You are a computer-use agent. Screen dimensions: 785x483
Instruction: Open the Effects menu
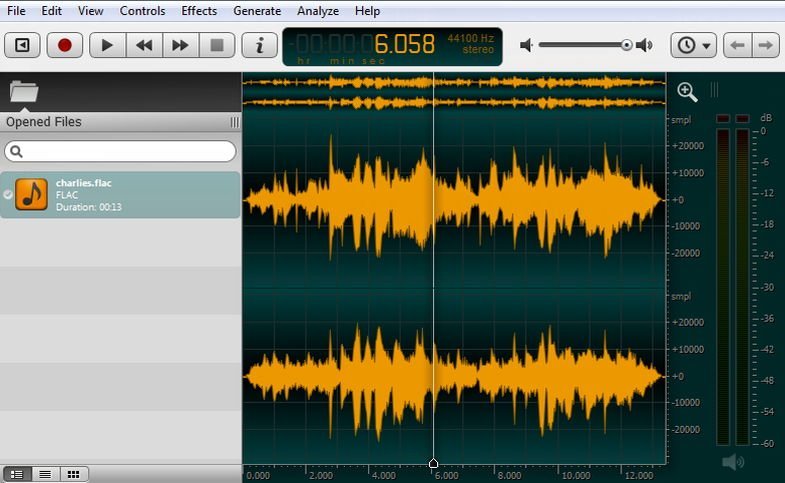coord(199,11)
